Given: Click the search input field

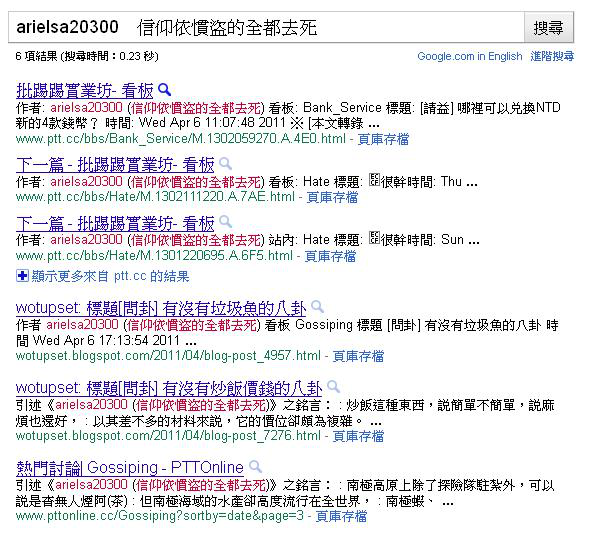Looking at the screenshot, I should coord(266,27).
